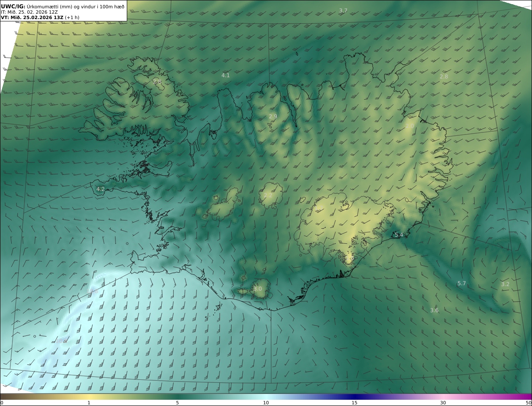Click the colorbar tick label 10
532x406 pixels.
pyautogui.click(x=266, y=403)
